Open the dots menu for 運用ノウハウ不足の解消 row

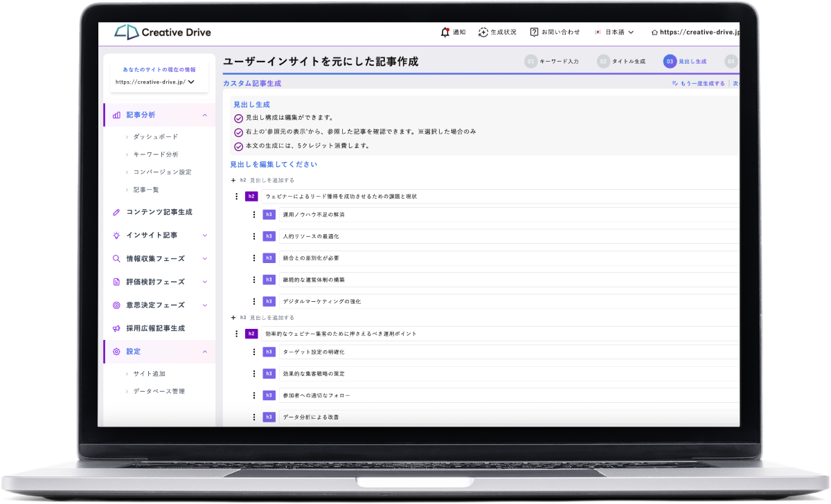point(254,215)
